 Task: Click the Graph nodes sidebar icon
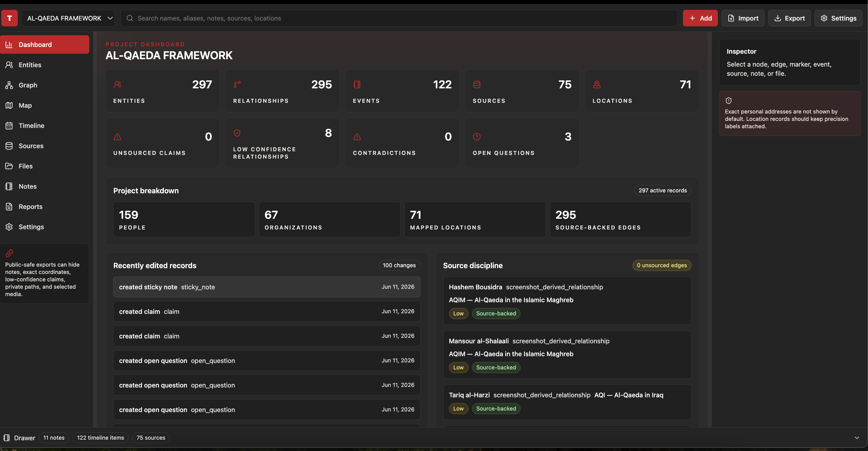9,85
